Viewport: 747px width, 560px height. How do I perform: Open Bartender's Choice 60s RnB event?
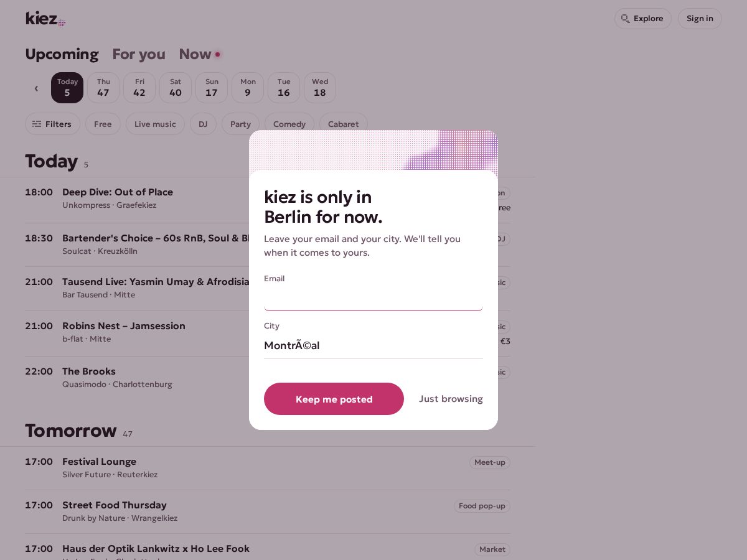[x=156, y=238]
